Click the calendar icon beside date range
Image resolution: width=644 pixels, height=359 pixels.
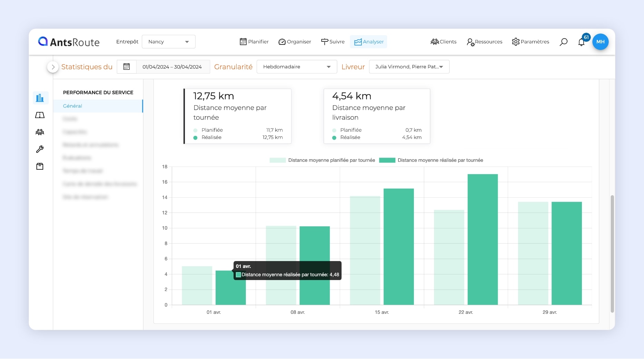coord(127,67)
